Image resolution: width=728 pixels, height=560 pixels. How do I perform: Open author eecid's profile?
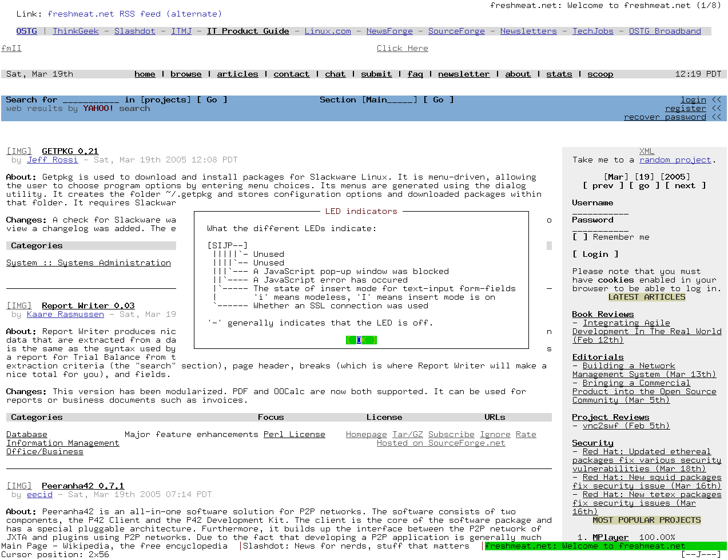[x=39, y=494]
